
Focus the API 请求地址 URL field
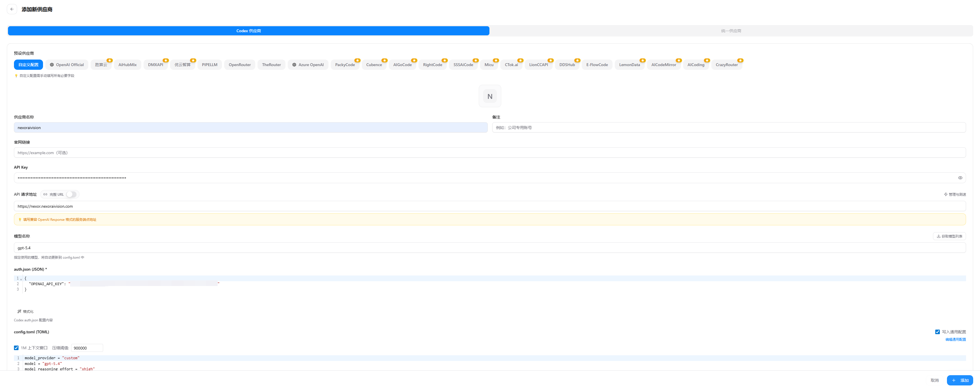pos(490,206)
